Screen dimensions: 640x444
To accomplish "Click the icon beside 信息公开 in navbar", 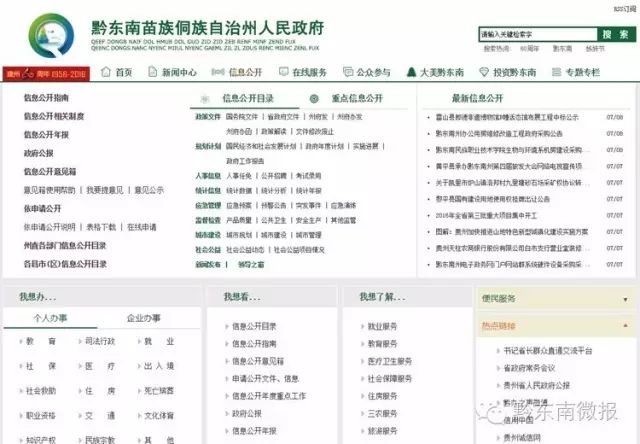I will pos(218,72).
